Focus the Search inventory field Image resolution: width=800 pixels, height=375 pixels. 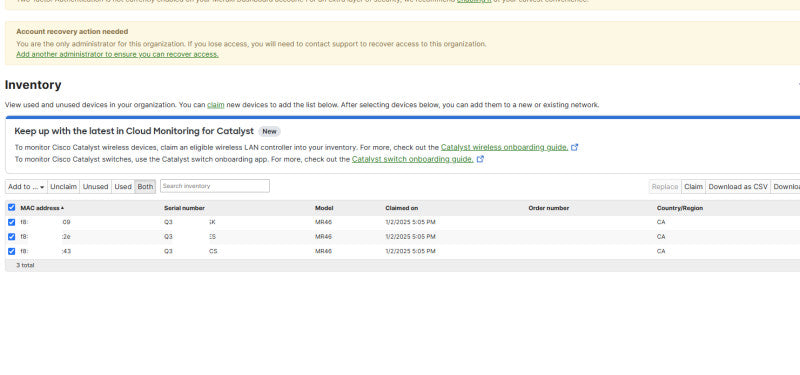(215, 186)
